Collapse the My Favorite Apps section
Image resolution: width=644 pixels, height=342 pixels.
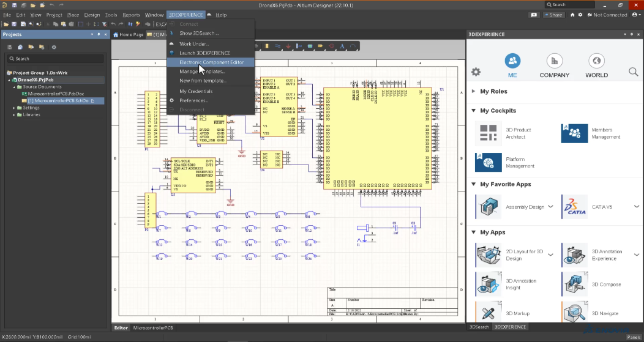(474, 184)
